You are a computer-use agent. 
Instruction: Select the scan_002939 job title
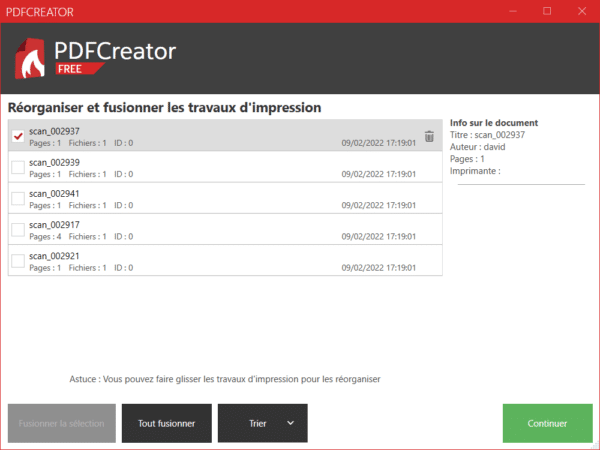coord(54,162)
